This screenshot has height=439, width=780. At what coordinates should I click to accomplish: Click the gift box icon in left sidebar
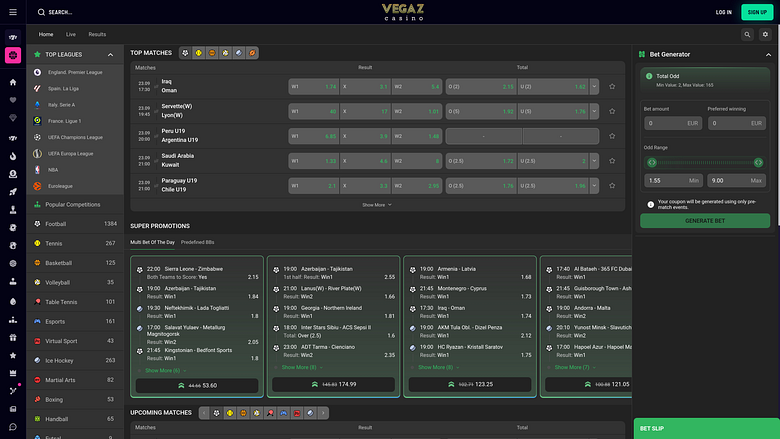point(13,338)
